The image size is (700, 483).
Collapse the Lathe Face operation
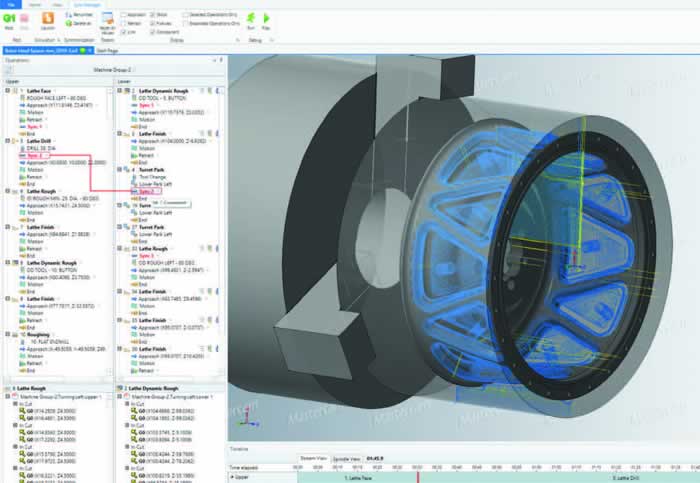[x=8, y=91]
